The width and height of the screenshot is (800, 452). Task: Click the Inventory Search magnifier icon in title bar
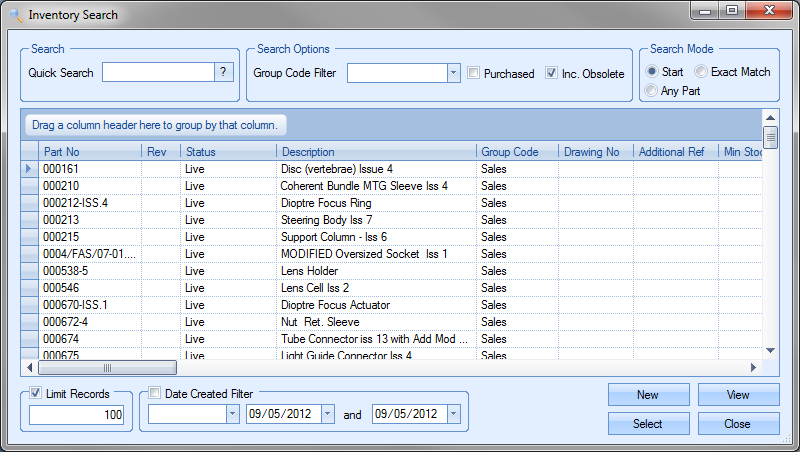14,15
